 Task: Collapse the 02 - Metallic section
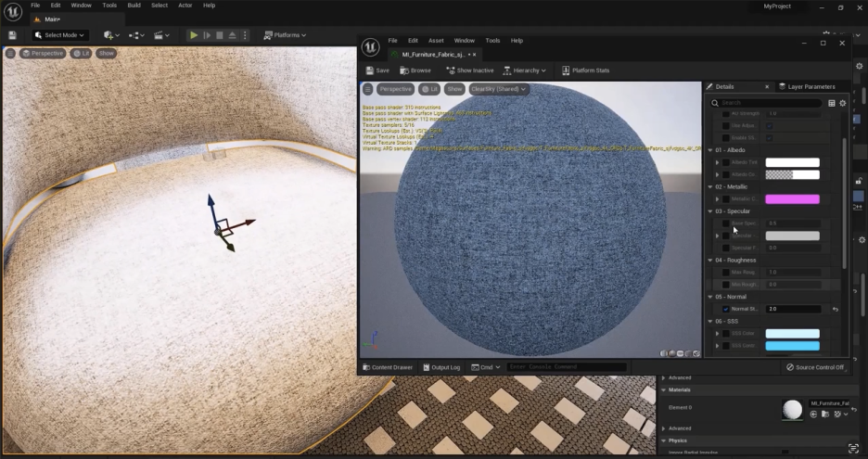point(710,187)
